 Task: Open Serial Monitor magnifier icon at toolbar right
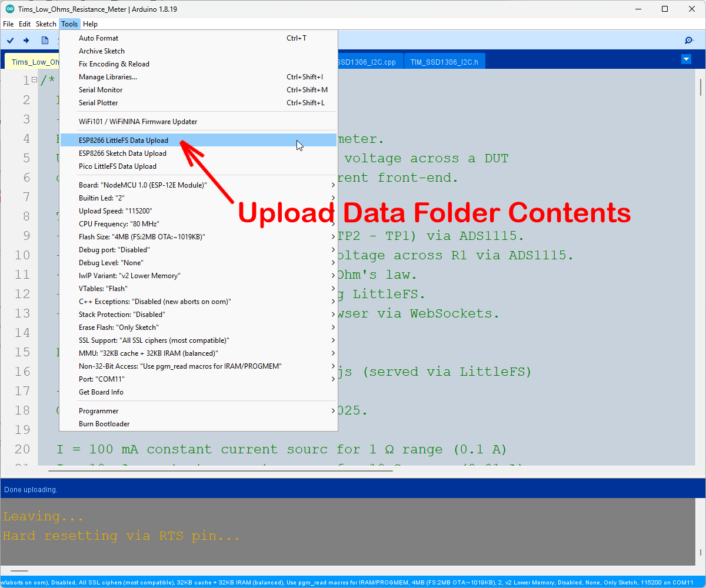coord(689,40)
